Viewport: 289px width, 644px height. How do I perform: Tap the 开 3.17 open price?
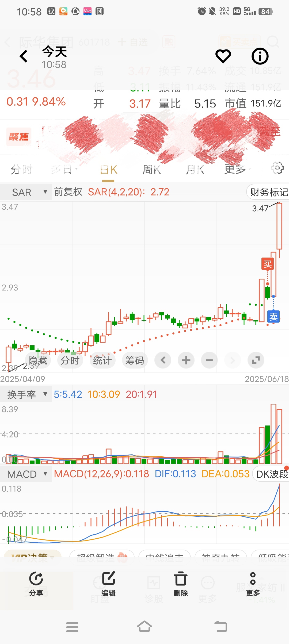coord(122,103)
